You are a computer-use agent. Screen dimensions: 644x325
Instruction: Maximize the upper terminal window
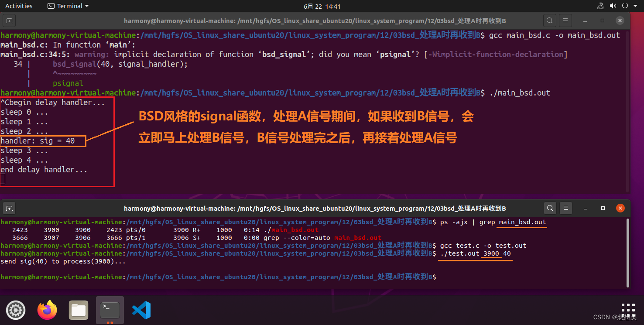click(x=603, y=21)
